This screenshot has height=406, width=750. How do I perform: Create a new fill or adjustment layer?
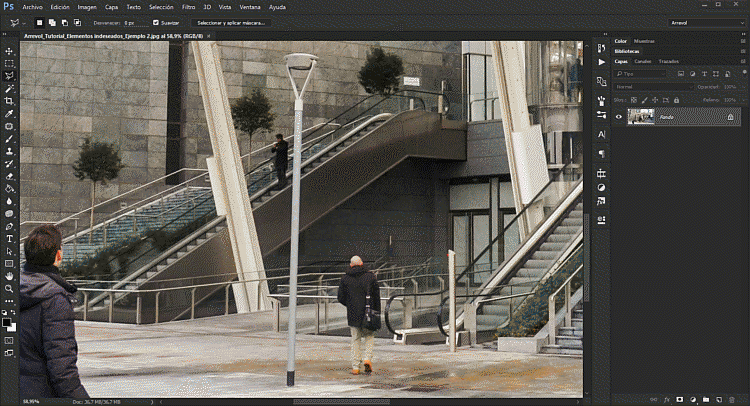click(x=693, y=400)
